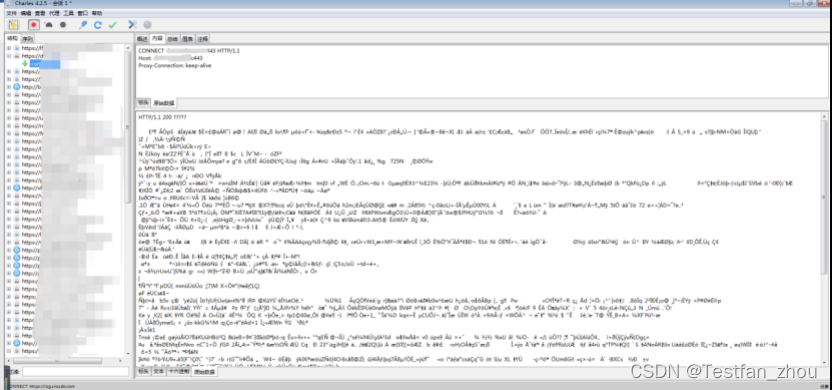The image size is (832, 390).
Task: Click the 'Proxy-Connection: keep-alive' header line
Action: 175,65
